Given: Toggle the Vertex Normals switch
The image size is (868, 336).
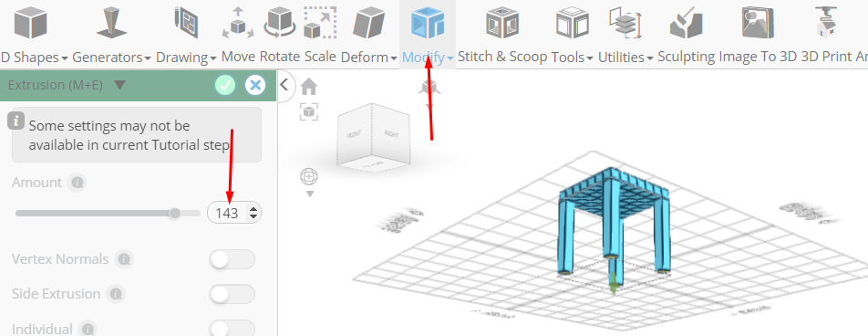Looking at the screenshot, I should coord(232,259).
